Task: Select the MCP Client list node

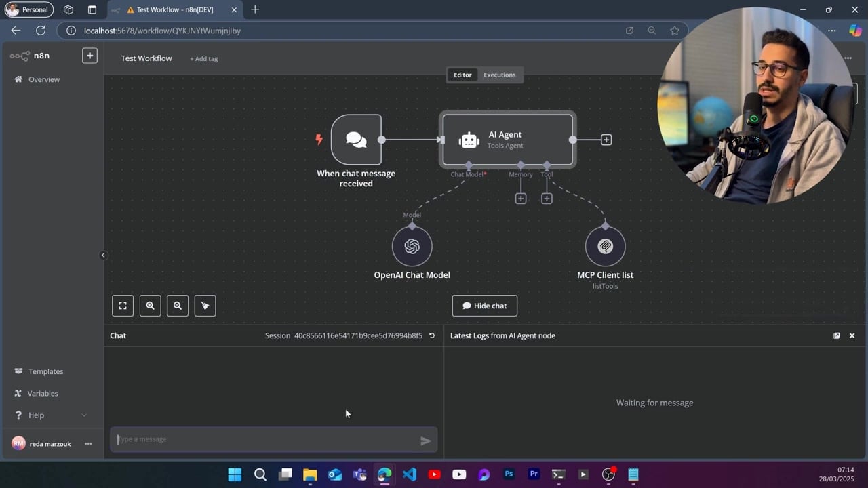Action: [x=605, y=247]
